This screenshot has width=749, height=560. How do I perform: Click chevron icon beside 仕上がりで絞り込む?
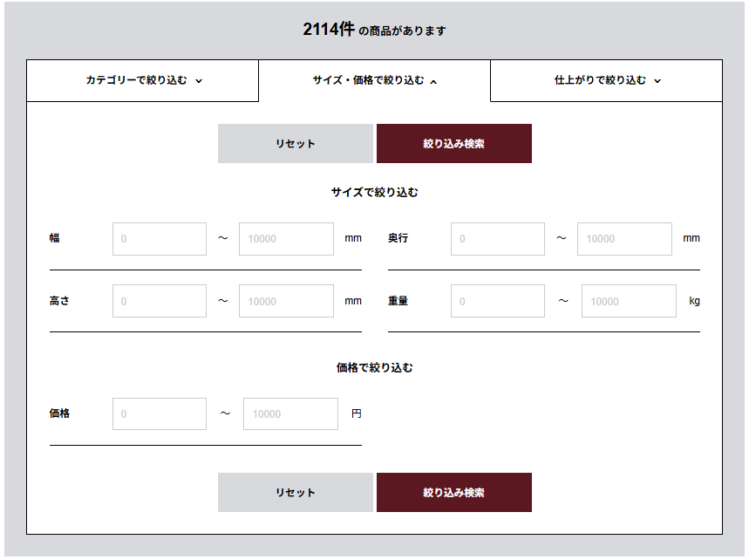point(657,81)
